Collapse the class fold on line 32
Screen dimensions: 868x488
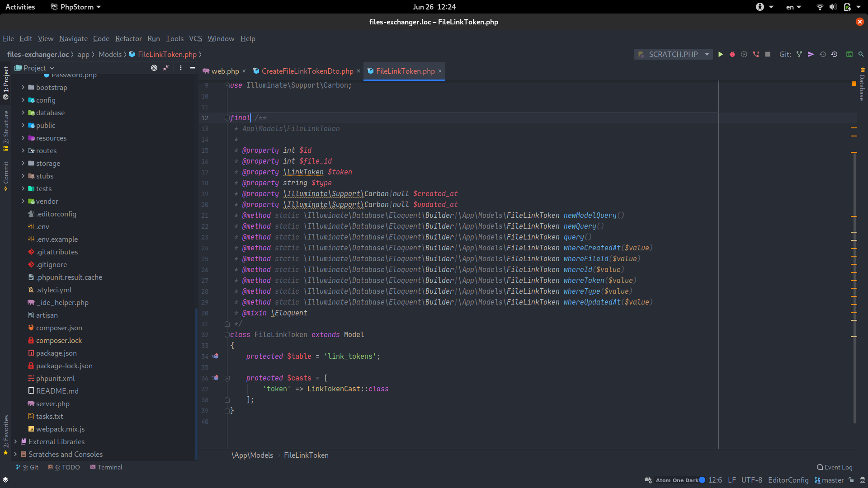coord(227,335)
